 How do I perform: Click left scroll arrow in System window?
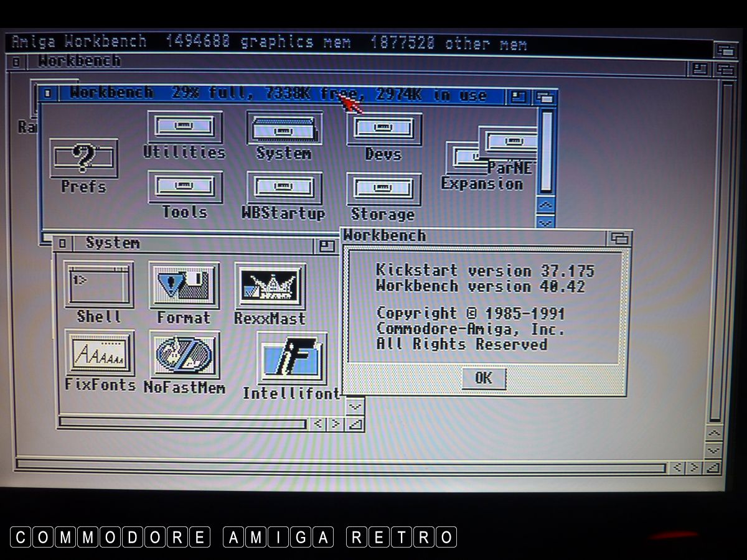[x=319, y=424]
